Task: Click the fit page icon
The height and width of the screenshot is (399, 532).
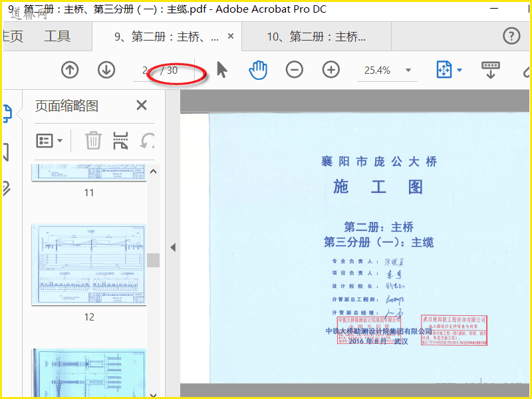Action: (444, 70)
